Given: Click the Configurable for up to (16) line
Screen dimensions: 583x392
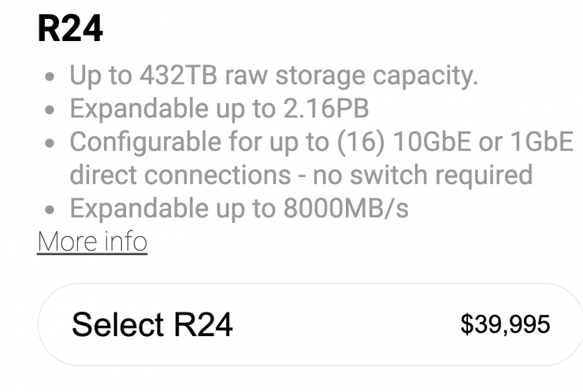Looking at the screenshot, I should (x=321, y=142).
